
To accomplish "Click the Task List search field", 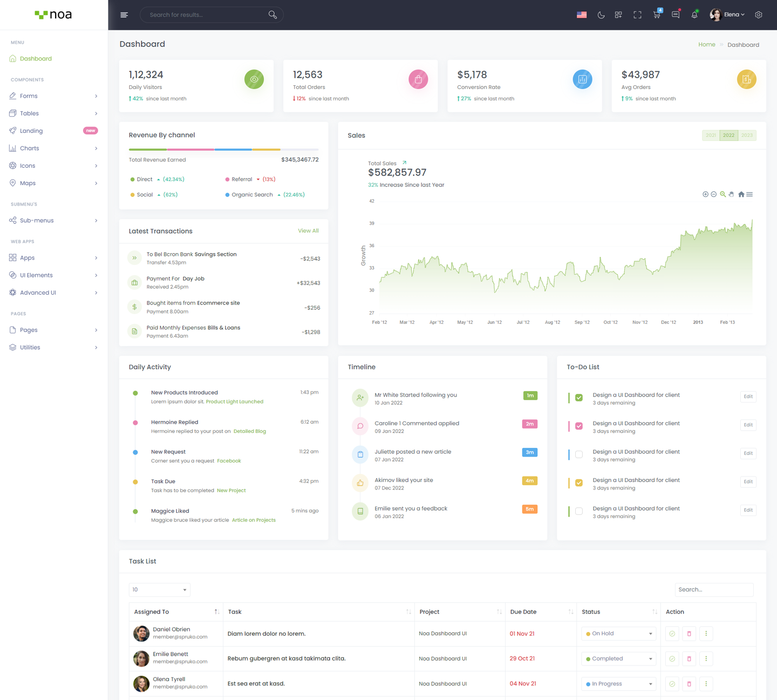I will click(713, 589).
